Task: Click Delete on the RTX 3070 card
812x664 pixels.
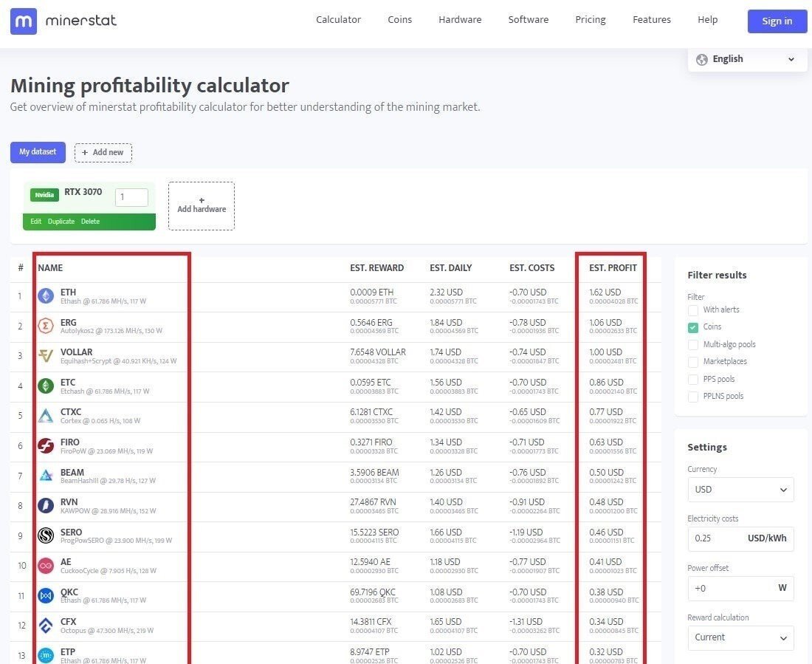Action: [90, 222]
